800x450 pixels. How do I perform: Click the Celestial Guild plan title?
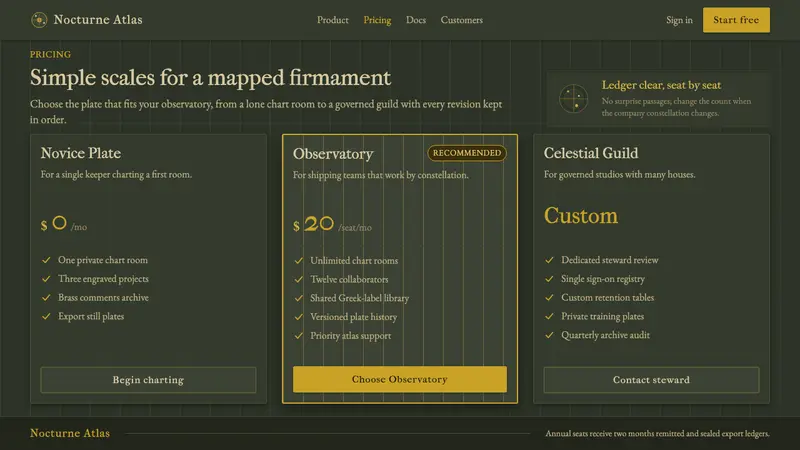pyautogui.click(x=591, y=153)
